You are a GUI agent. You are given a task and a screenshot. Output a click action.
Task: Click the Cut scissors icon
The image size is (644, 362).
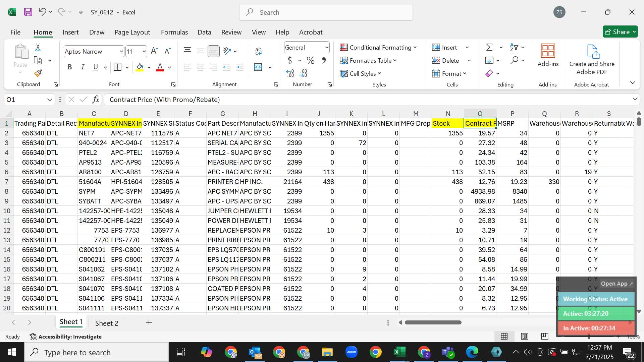[x=38, y=48]
